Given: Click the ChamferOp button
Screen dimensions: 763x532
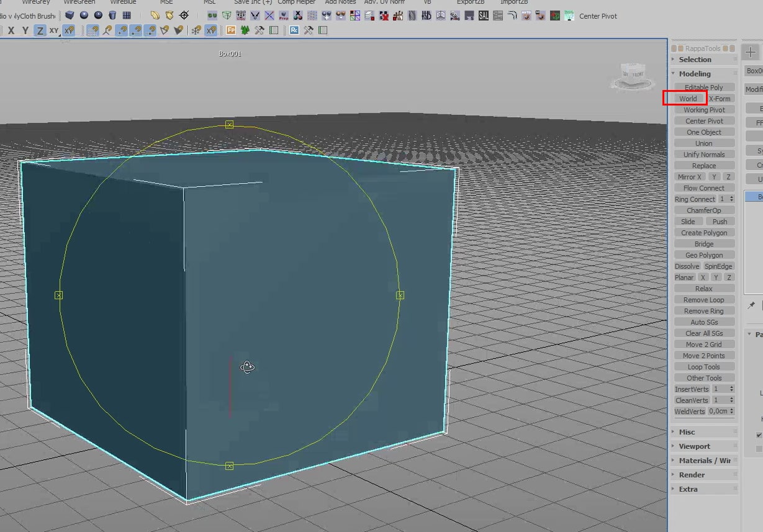Looking at the screenshot, I should (704, 210).
